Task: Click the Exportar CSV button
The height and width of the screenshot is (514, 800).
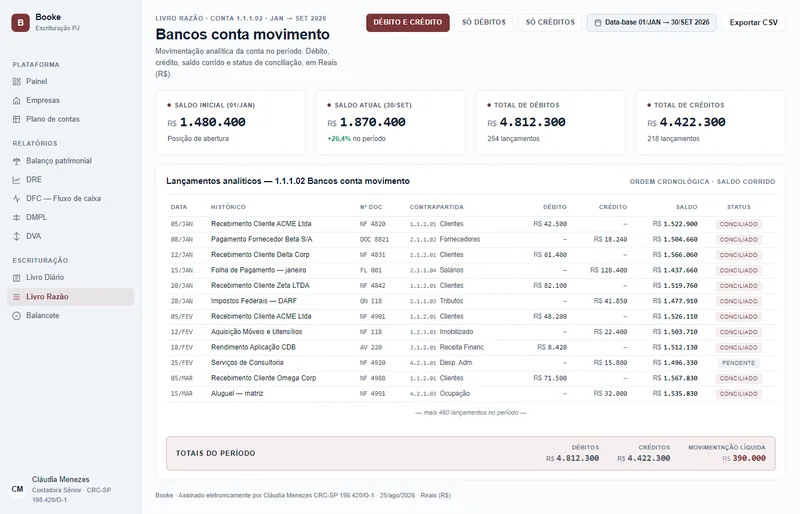Action: pyautogui.click(x=754, y=22)
